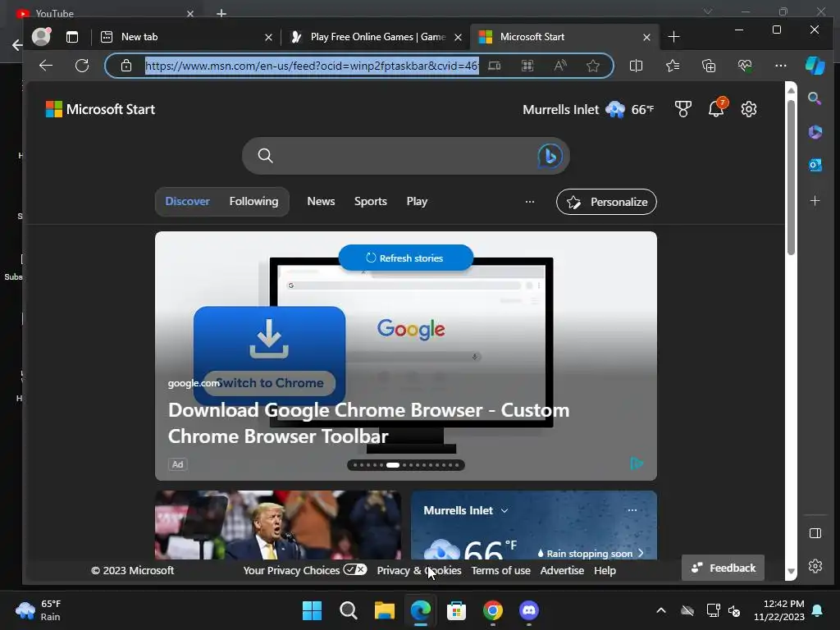
Task: Open the Download Google Chrome Browser ad headline
Action: point(368,423)
